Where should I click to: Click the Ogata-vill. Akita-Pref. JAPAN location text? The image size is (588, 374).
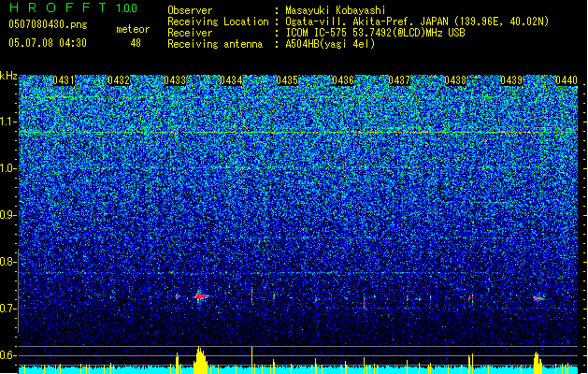[x=417, y=22]
